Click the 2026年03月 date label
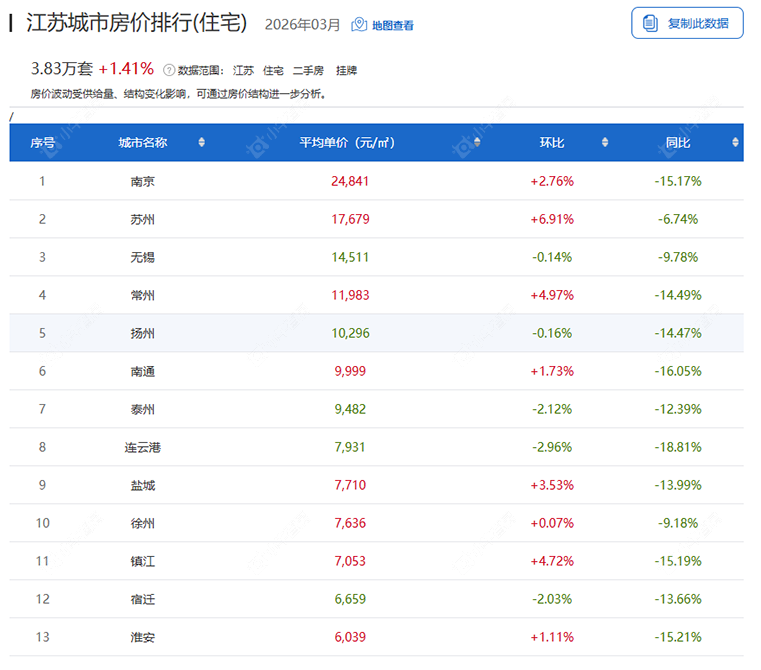761x670 pixels. click(302, 25)
